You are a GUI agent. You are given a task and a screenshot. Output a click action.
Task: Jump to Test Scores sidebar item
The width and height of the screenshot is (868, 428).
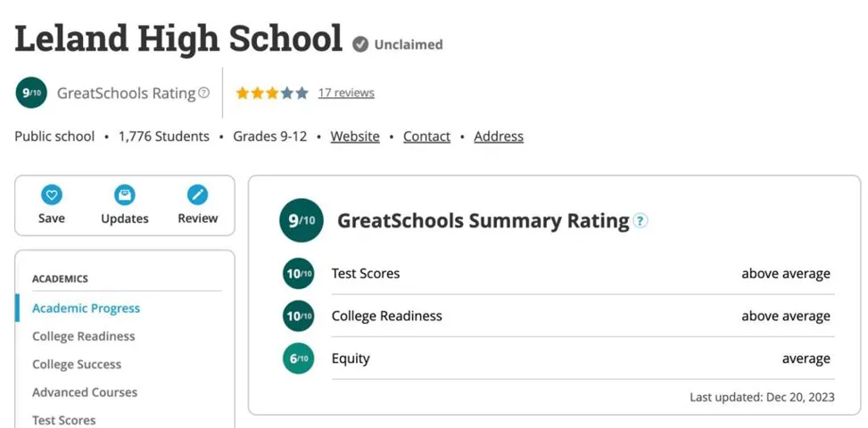coord(63,420)
